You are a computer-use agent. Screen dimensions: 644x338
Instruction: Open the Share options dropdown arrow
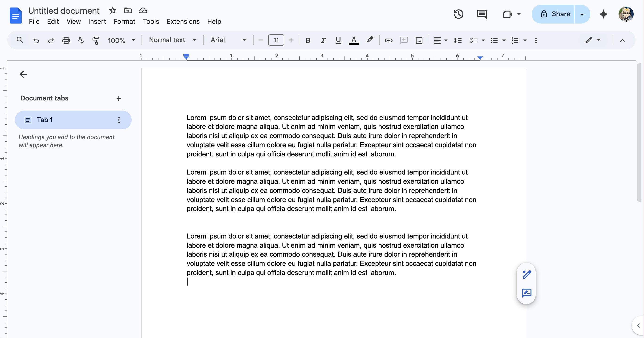[582, 14]
